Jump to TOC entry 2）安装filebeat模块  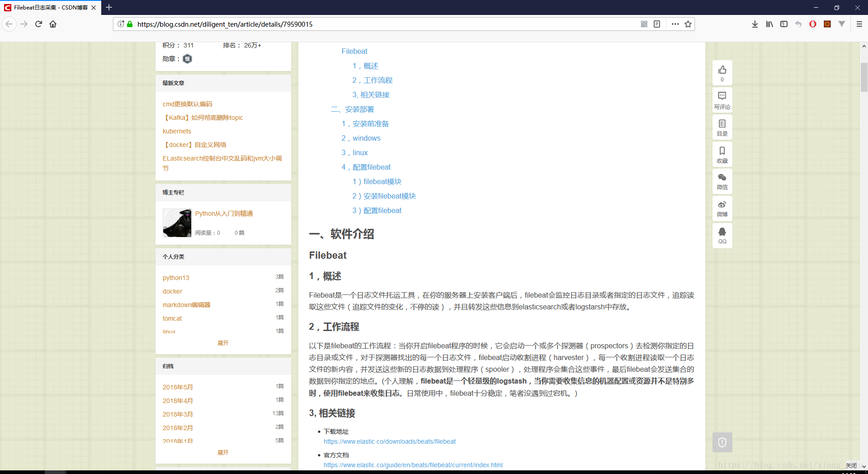pos(384,196)
